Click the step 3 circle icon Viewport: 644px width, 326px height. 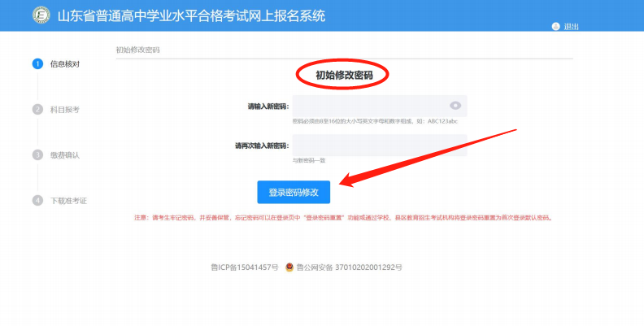pos(37,154)
